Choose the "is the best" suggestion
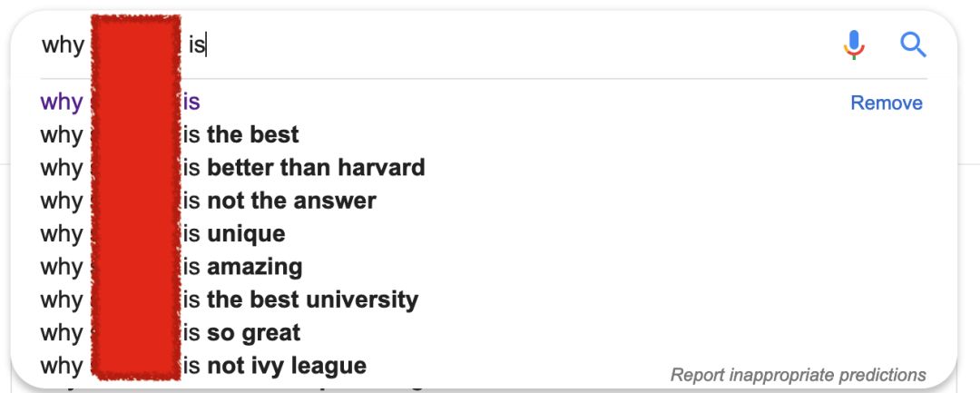 [241, 135]
